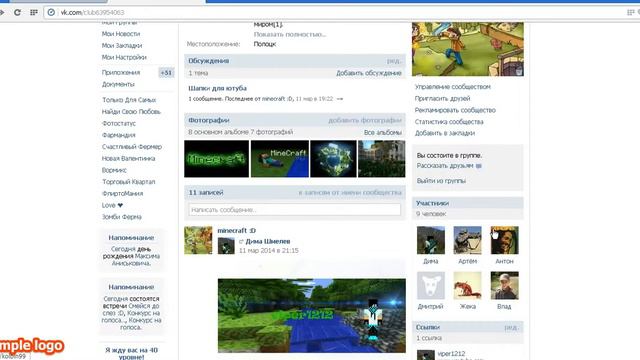The height and width of the screenshot is (360, 640).
Task: Open Приложения in the left menu
Action: pyautogui.click(x=121, y=73)
